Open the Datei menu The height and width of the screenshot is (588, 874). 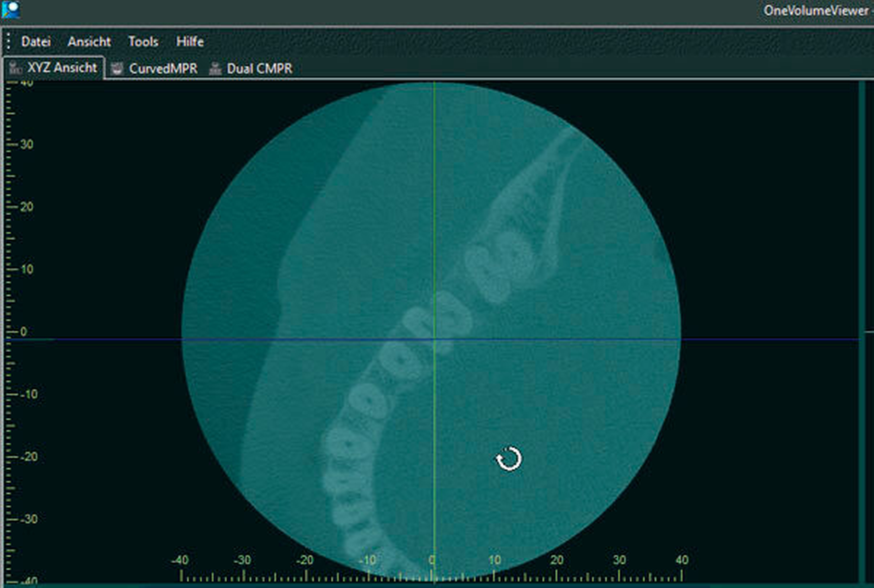36,42
